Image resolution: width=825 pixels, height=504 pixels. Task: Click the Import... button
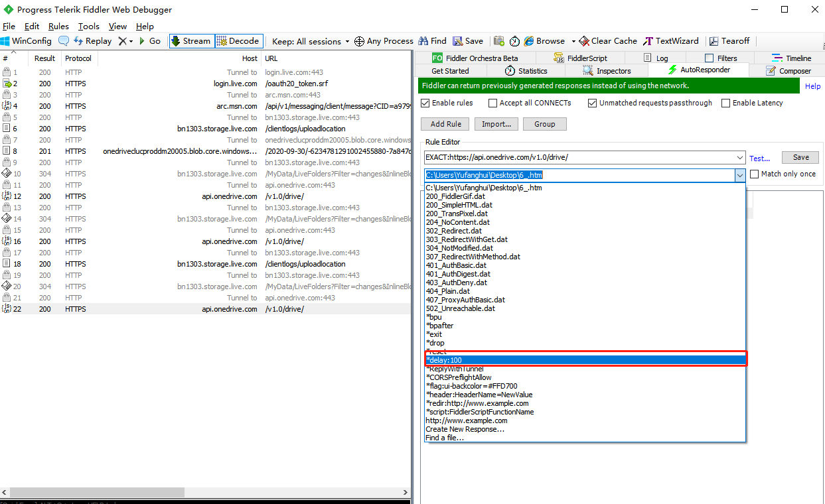(x=496, y=124)
